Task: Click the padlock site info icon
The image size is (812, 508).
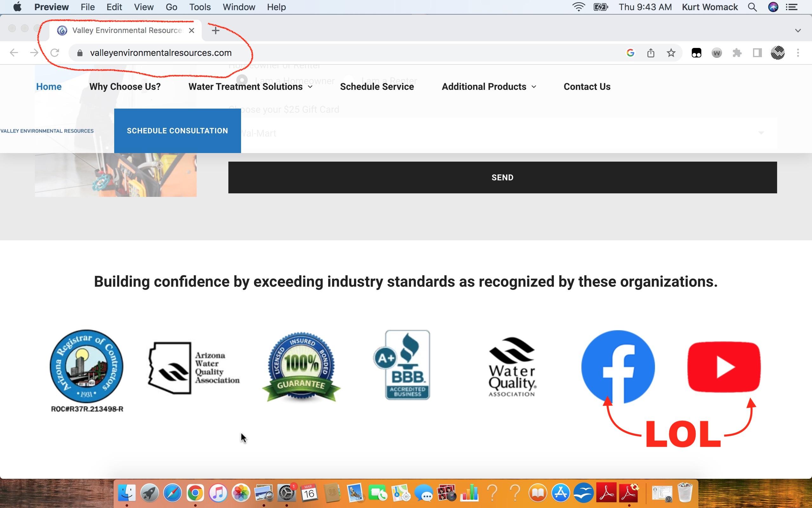Action: coord(80,53)
